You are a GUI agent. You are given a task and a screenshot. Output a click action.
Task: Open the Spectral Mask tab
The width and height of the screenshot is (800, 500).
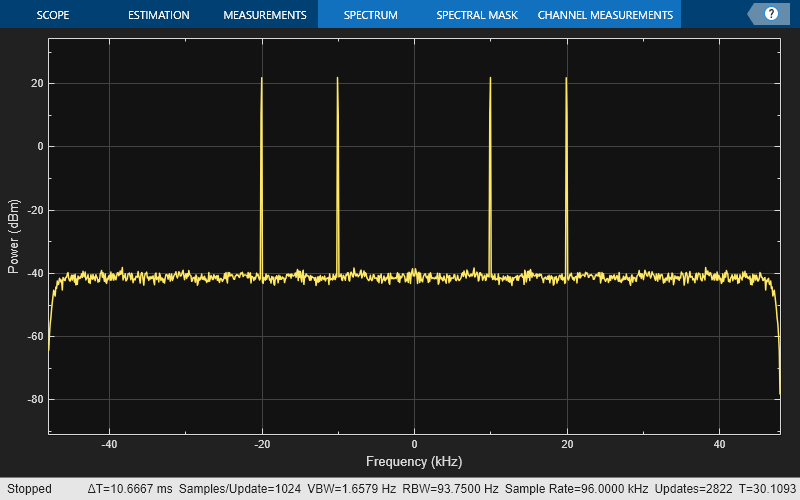click(477, 15)
